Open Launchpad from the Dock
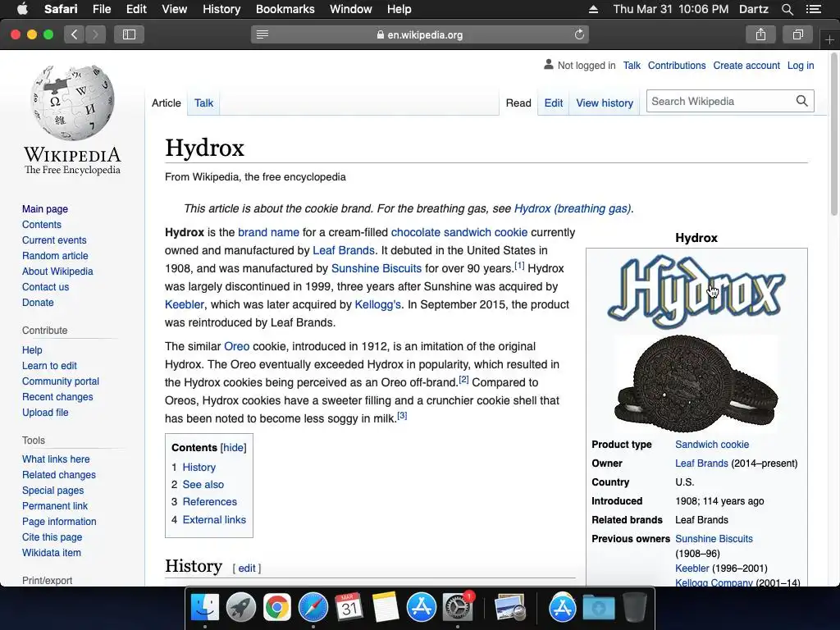 (x=240, y=608)
